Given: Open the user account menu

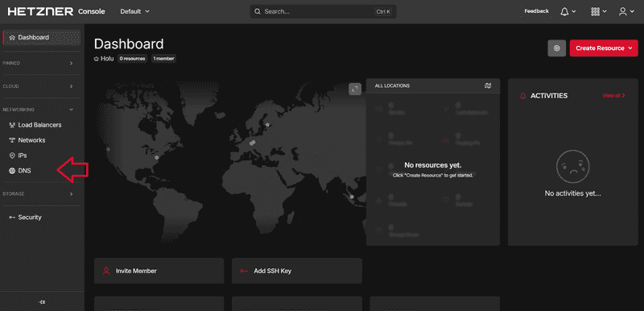Looking at the screenshot, I should coord(626,11).
